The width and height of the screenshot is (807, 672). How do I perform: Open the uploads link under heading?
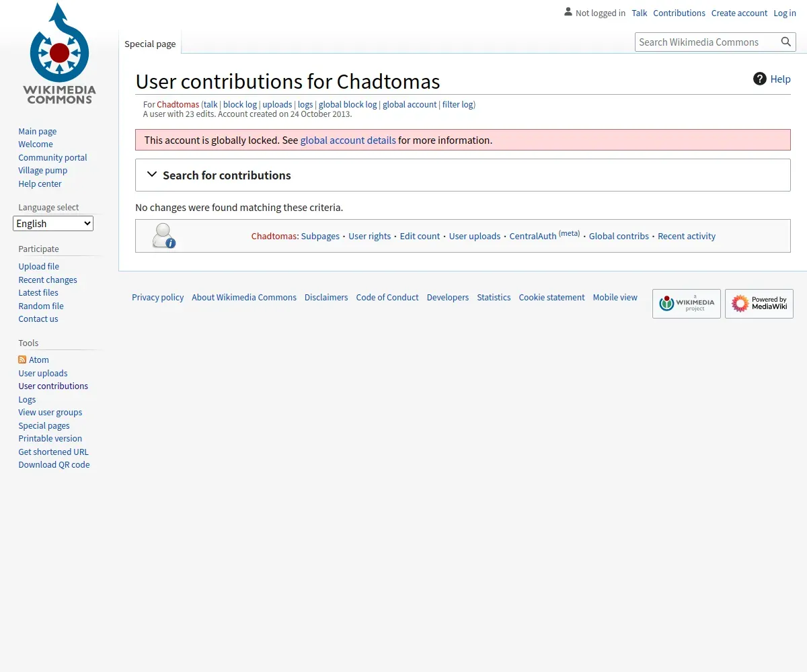[x=277, y=104]
